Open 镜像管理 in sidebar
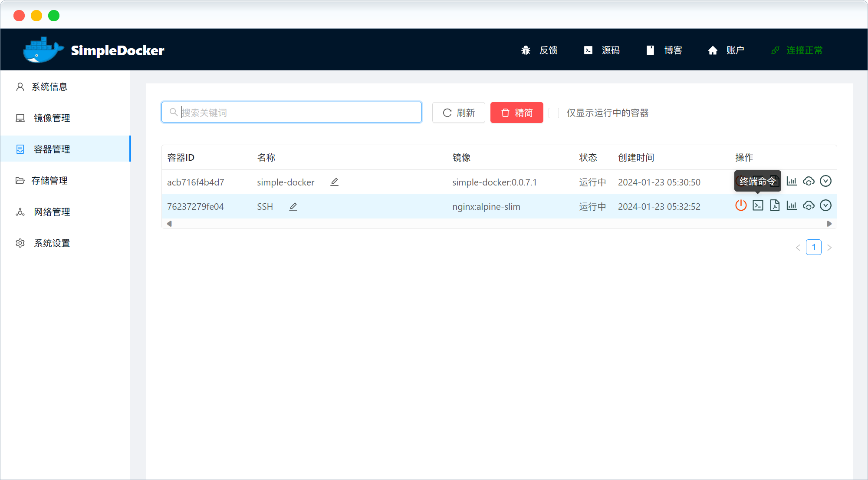The width and height of the screenshot is (868, 480). 52,118
